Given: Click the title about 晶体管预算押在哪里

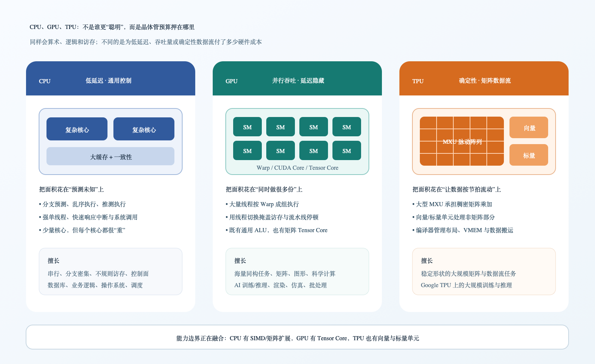Looking at the screenshot, I should (x=112, y=27).
